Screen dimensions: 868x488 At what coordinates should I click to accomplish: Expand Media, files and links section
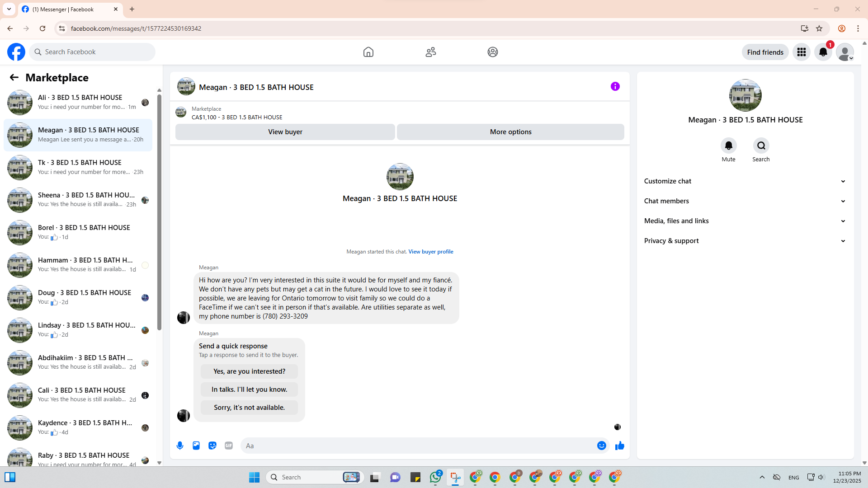click(745, 221)
